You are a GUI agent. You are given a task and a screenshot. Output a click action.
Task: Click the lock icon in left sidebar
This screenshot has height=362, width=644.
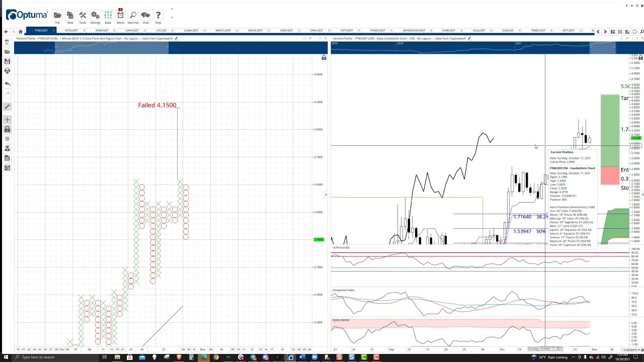7,129
